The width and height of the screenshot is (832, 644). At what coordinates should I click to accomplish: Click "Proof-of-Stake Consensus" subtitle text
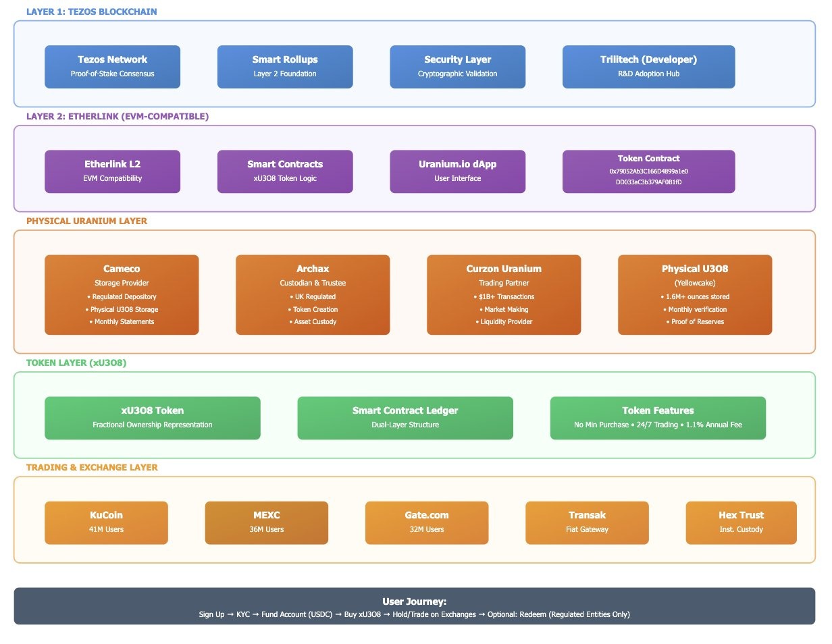[x=112, y=74]
